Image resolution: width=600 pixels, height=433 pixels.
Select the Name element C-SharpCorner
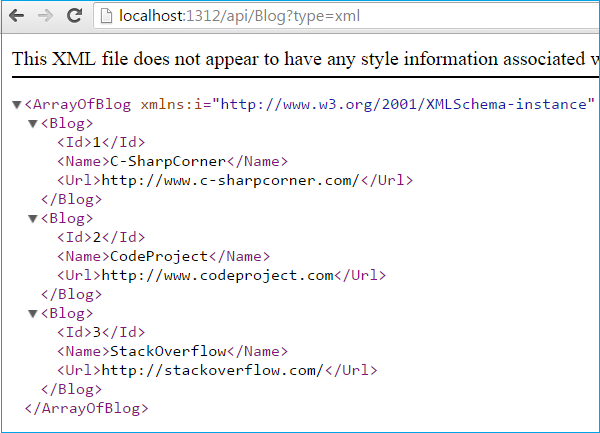coord(172,161)
